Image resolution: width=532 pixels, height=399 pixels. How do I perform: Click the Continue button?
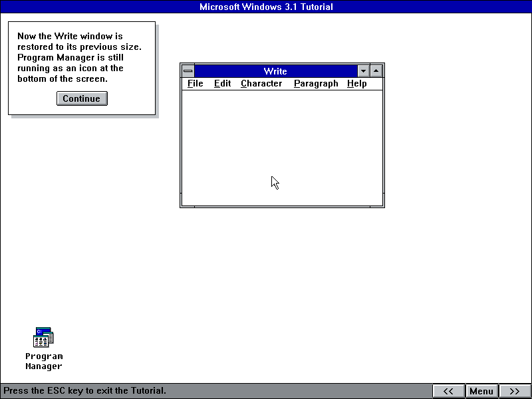coord(82,98)
